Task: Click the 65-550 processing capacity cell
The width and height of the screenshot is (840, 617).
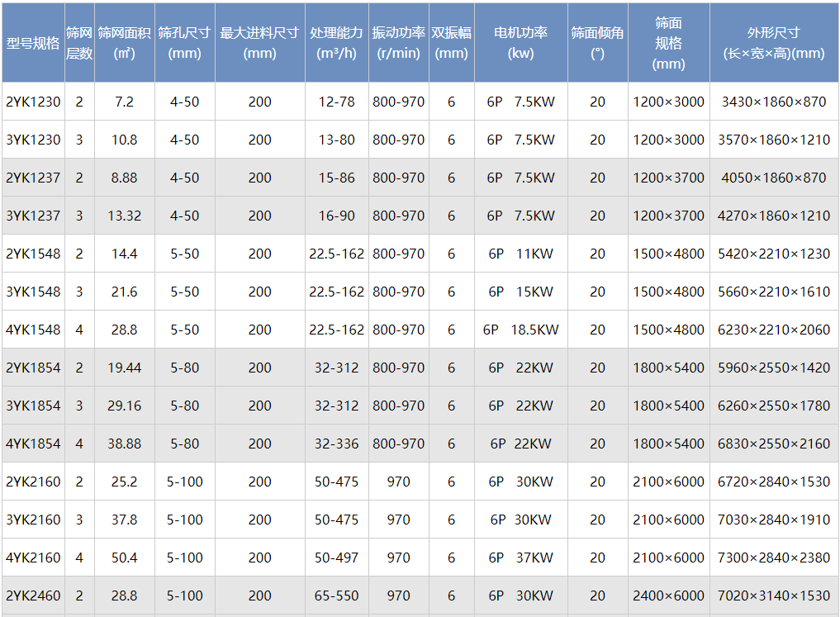Action: [336, 596]
